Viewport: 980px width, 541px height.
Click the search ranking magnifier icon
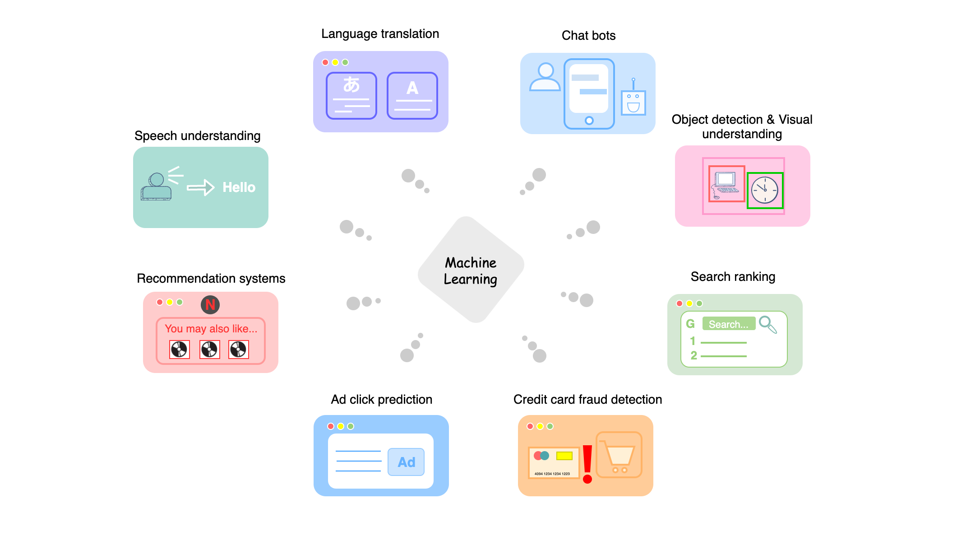tap(767, 325)
